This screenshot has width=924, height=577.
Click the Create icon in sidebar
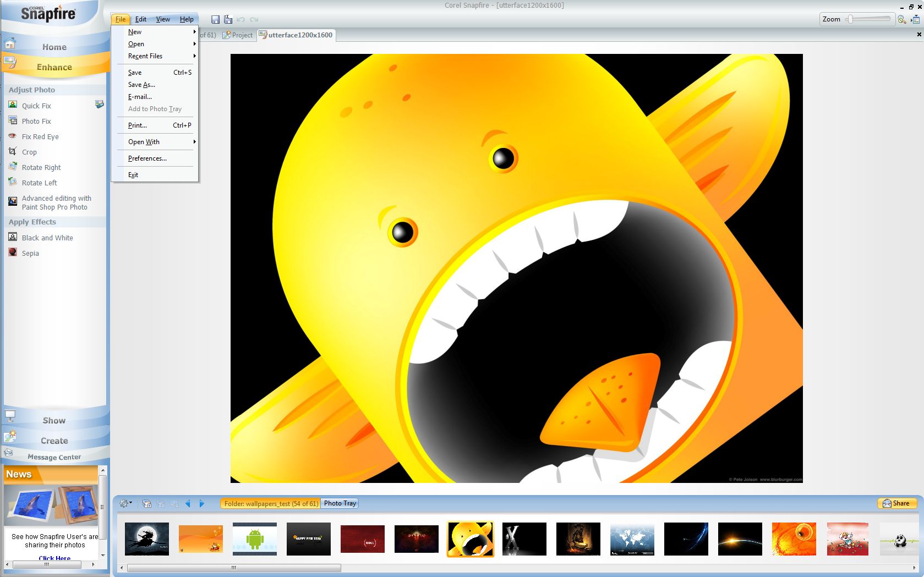(10, 437)
